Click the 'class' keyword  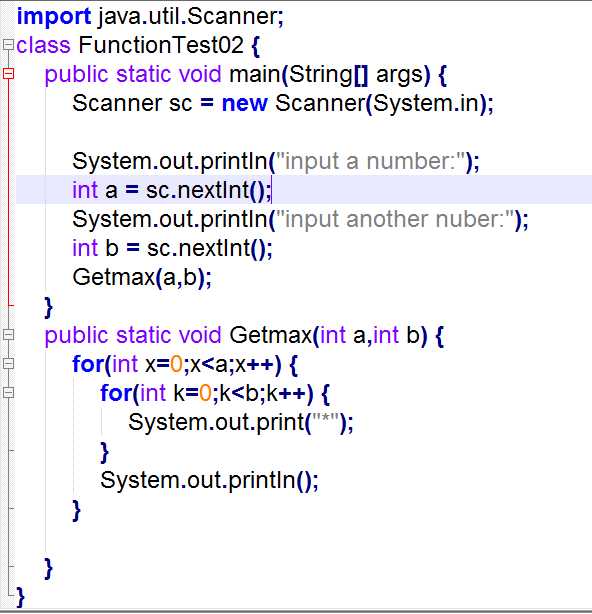pos(43,45)
